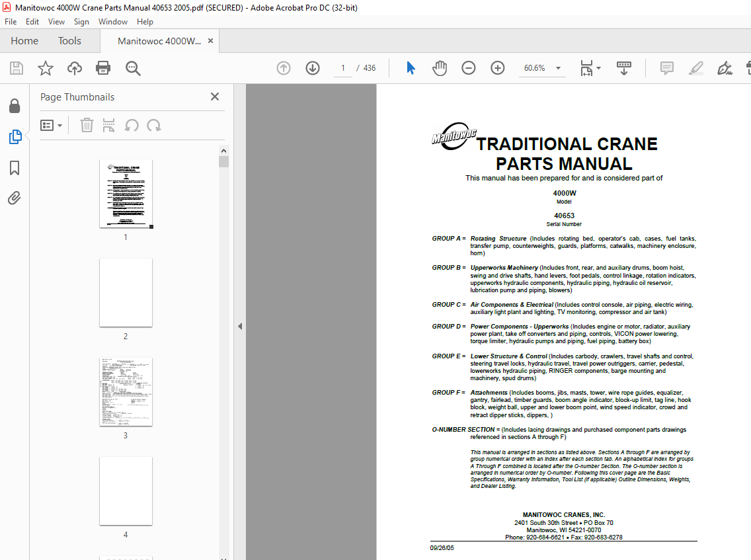Open the View menu

click(56, 22)
